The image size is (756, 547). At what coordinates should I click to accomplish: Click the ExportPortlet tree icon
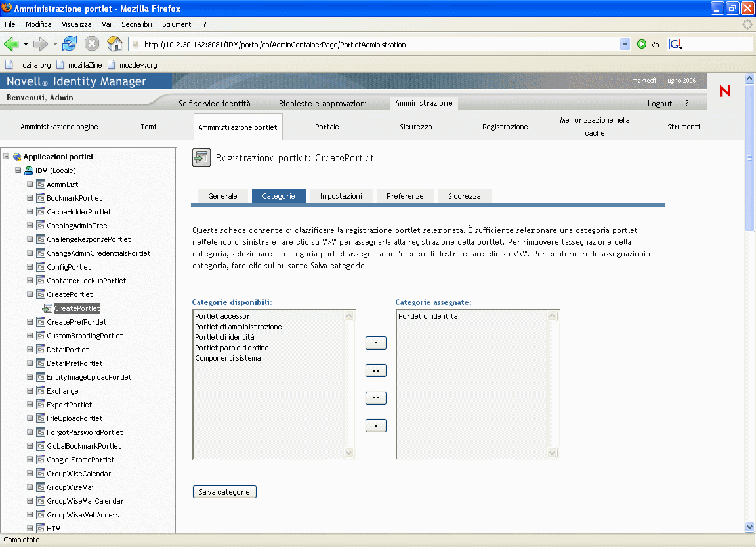pyautogui.click(x=41, y=404)
